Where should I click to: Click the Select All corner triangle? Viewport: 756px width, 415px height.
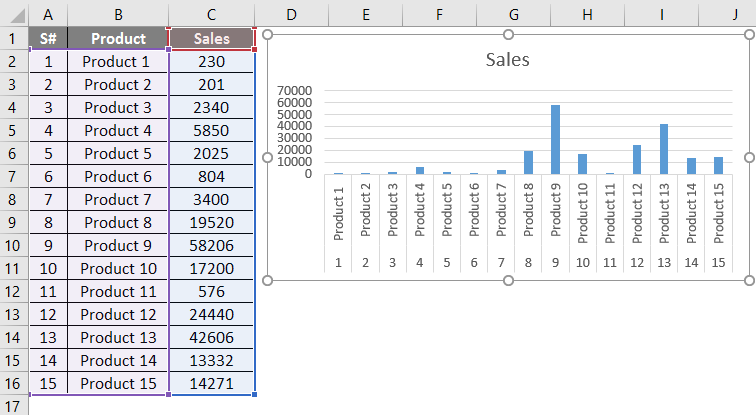point(17,16)
